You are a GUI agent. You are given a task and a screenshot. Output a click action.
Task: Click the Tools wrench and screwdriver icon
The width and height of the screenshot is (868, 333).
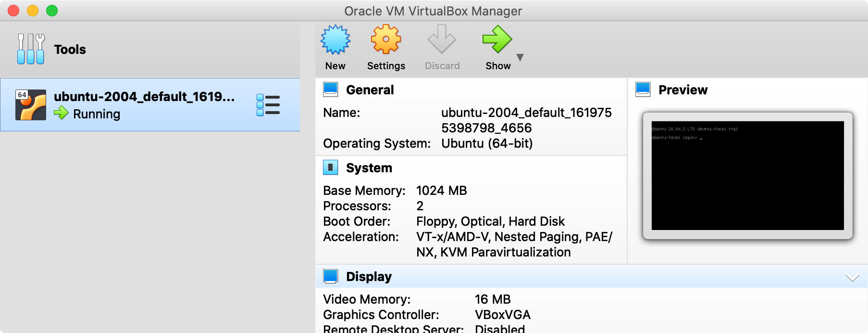coord(31,49)
